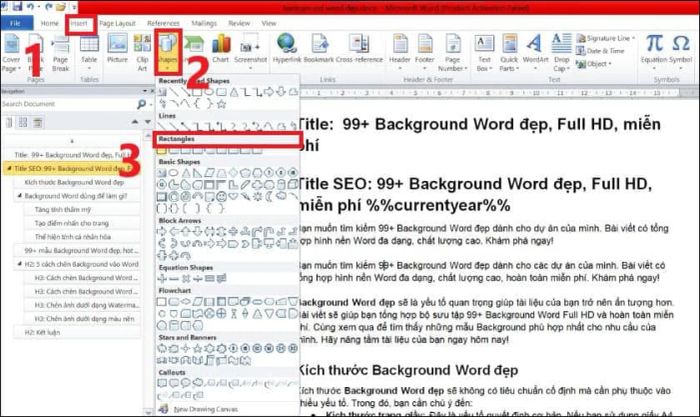700x417 pixels.
Task: Show search results view in Navigation pane
Action: 38,122
